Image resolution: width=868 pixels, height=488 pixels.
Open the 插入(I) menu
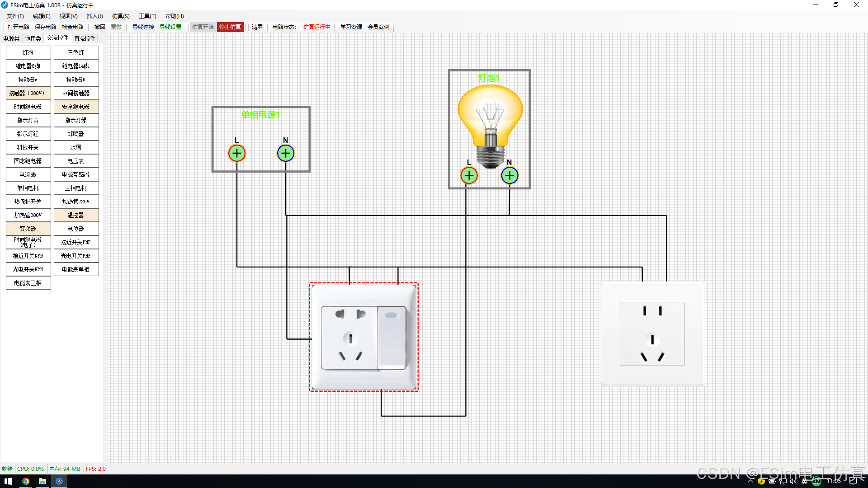pos(94,16)
